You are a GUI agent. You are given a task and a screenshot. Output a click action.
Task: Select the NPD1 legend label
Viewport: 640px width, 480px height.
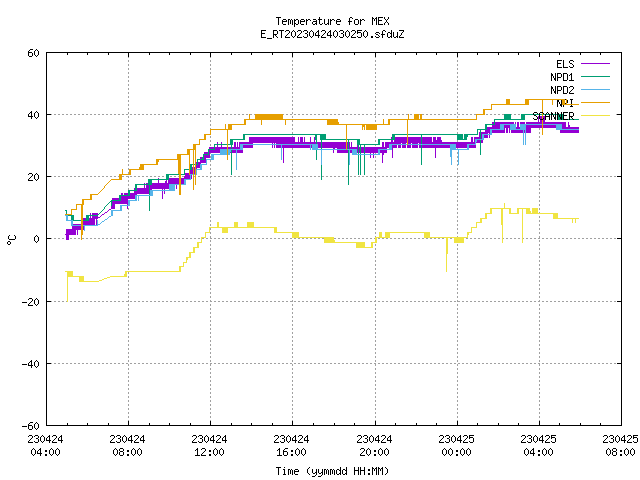[x=562, y=77]
